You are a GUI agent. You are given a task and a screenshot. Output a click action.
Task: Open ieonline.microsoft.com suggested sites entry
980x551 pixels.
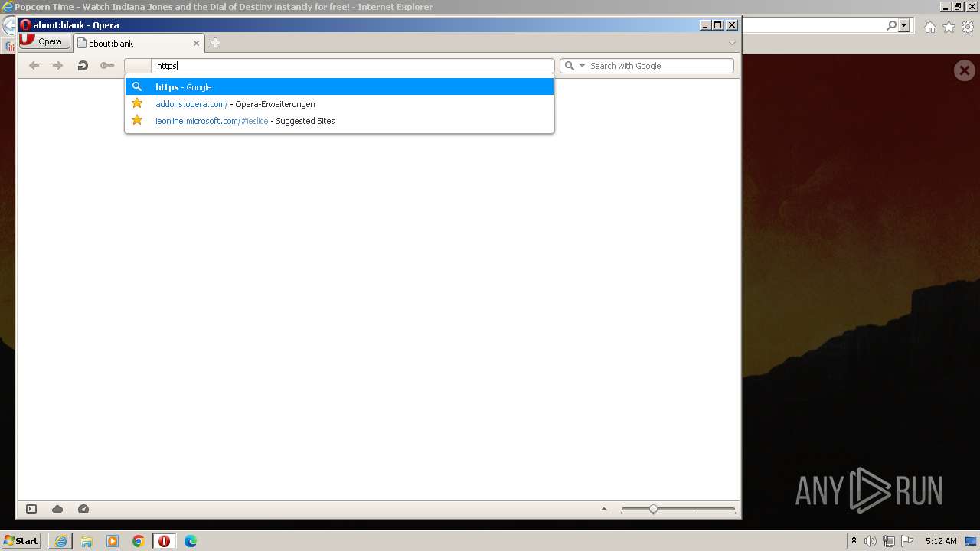[339, 121]
